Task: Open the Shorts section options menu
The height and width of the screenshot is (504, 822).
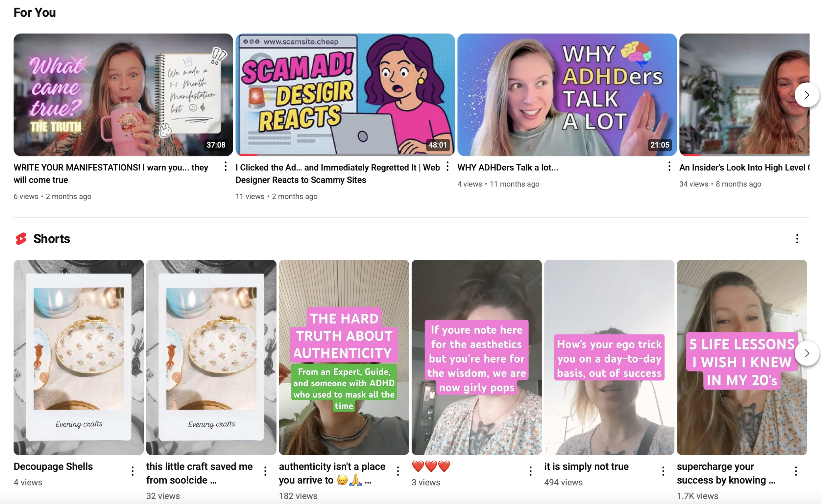Action: click(x=797, y=238)
